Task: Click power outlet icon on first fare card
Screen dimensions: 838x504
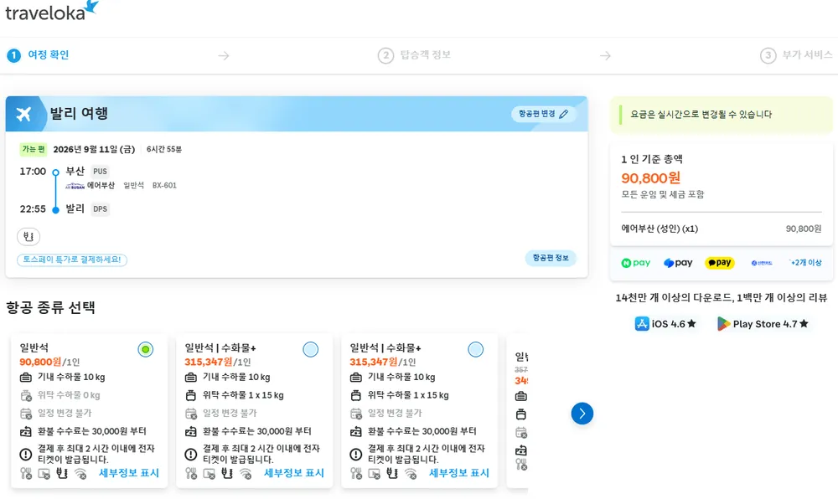Action: [62, 473]
